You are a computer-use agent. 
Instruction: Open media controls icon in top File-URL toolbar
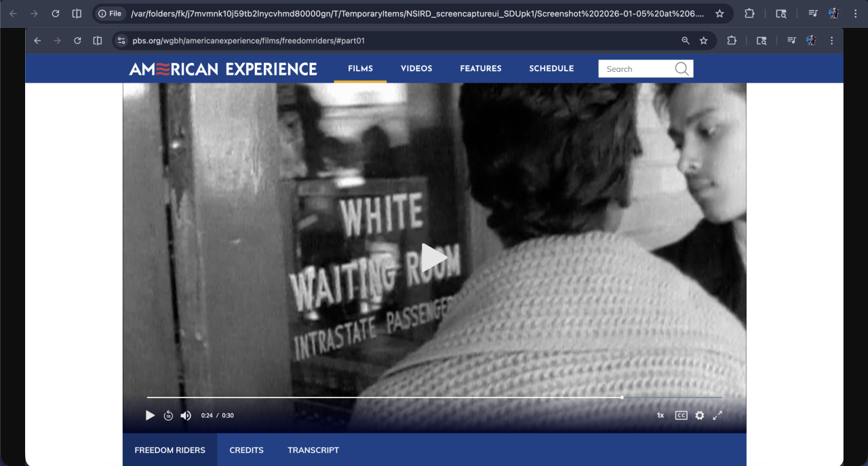click(x=812, y=14)
